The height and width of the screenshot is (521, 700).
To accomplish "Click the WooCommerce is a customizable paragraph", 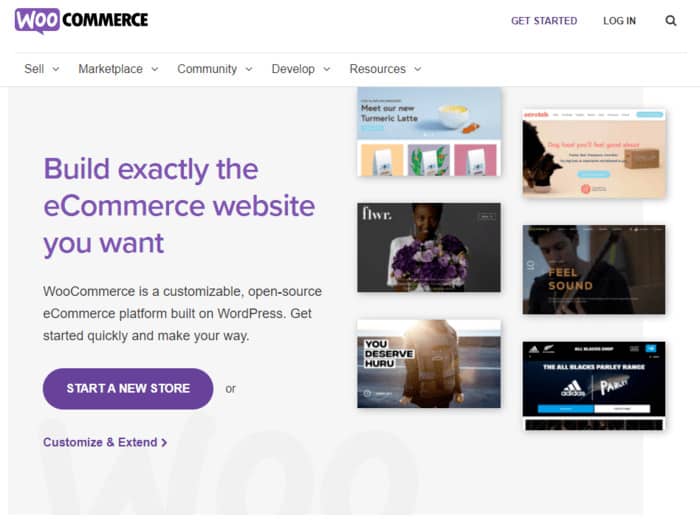I will [182, 313].
